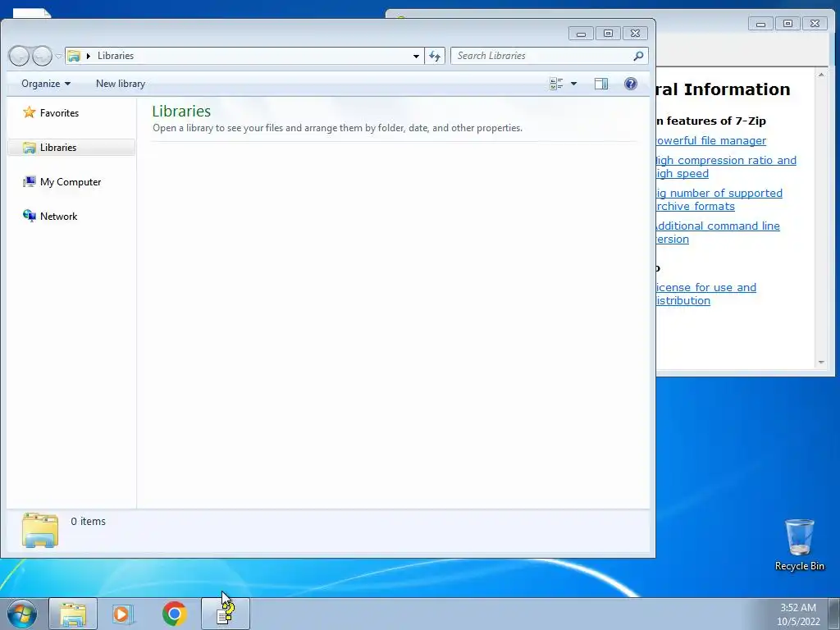
Task: Click the Favorites star icon
Action: 29,112
